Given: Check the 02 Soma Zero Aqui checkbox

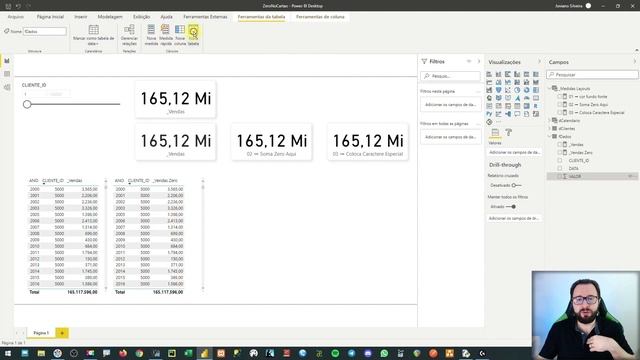Looking at the screenshot, I should pos(560,104).
